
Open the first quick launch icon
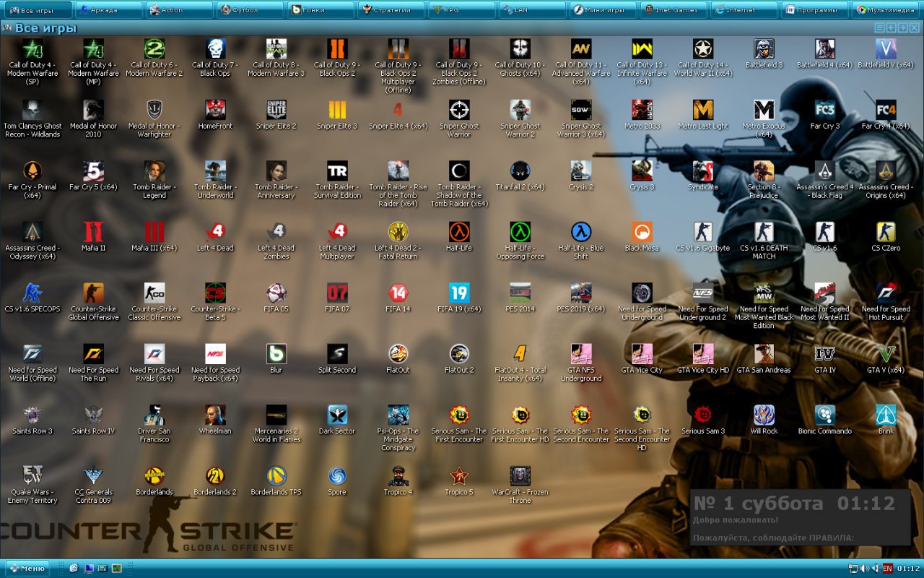(x=74, y=568)
